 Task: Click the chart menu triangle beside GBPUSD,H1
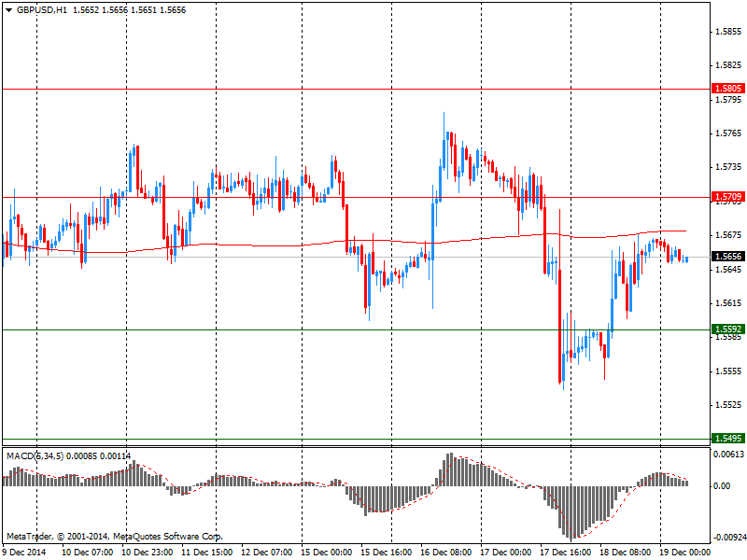click(8, 10)
